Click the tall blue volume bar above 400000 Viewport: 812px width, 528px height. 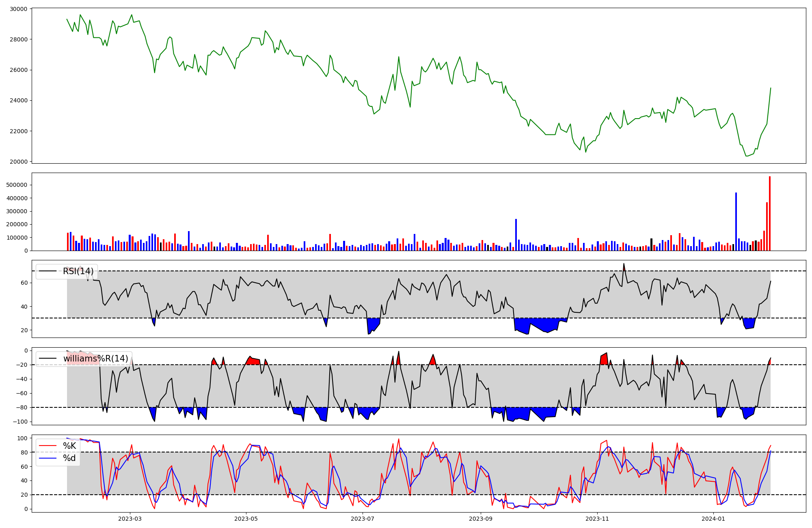(736, 222)
